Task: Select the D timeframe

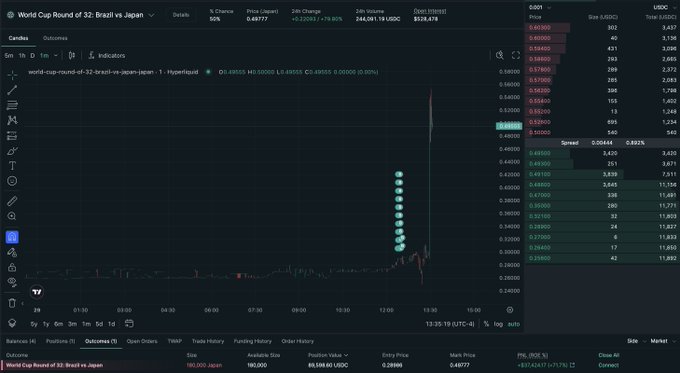Action: coord(33,56)
